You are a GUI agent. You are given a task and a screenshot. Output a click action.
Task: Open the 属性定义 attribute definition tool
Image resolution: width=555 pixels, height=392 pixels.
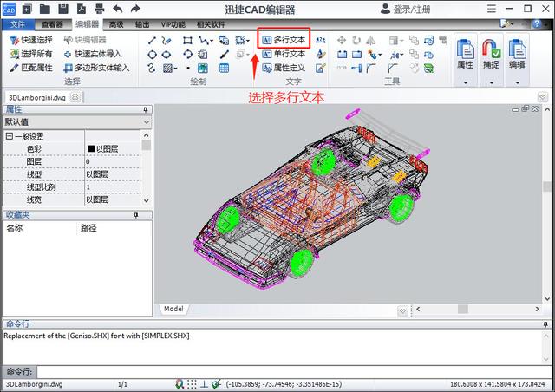coord(283,68)
